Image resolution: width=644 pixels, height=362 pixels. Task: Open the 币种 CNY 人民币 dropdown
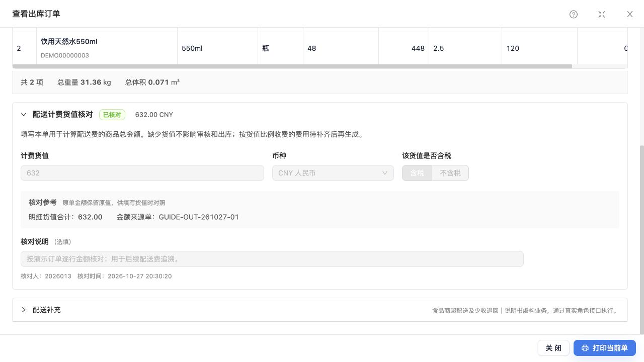point(333,173)
